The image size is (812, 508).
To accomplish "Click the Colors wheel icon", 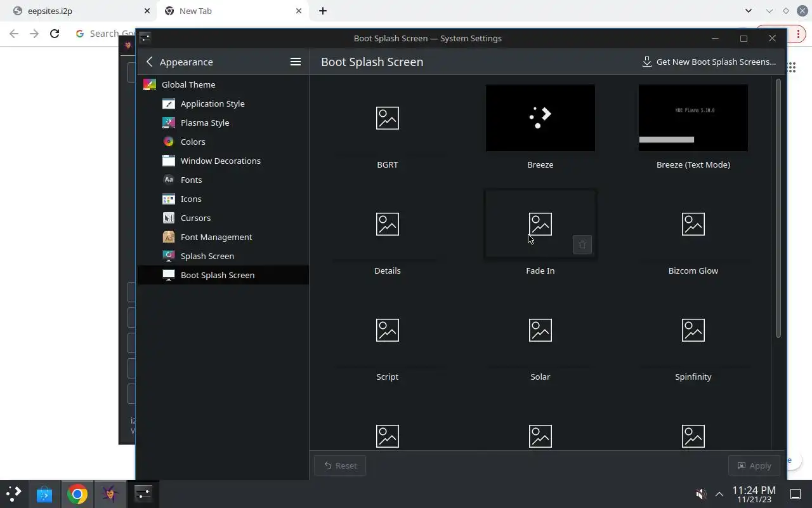I will click(x=168, y=142).
